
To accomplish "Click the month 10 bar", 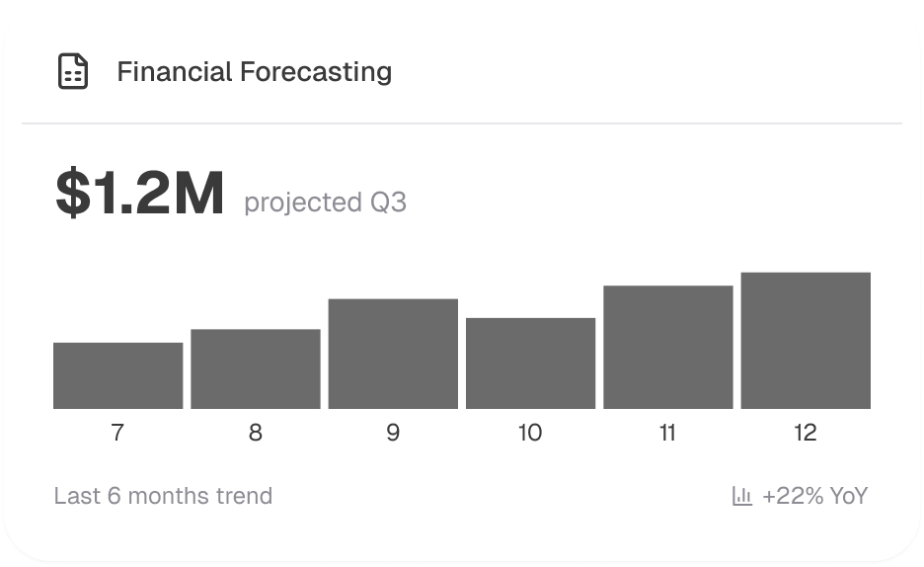I will tap(530, 364).
